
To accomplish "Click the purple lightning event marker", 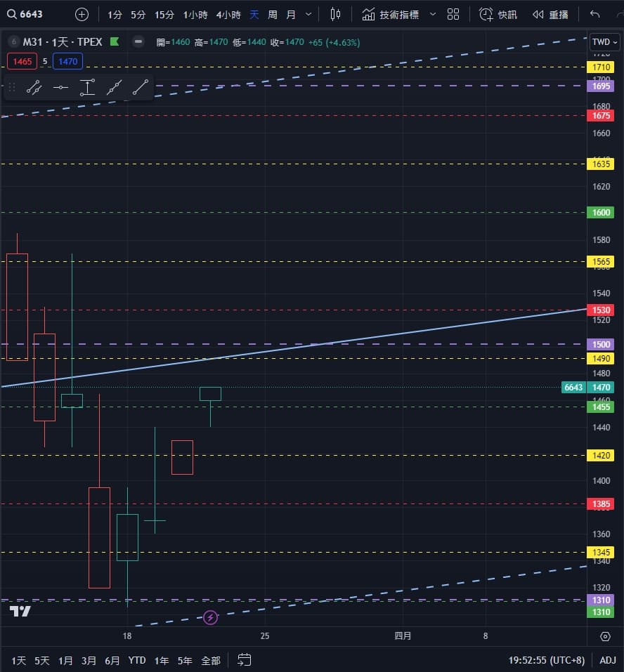I will (x=210, y=618).
